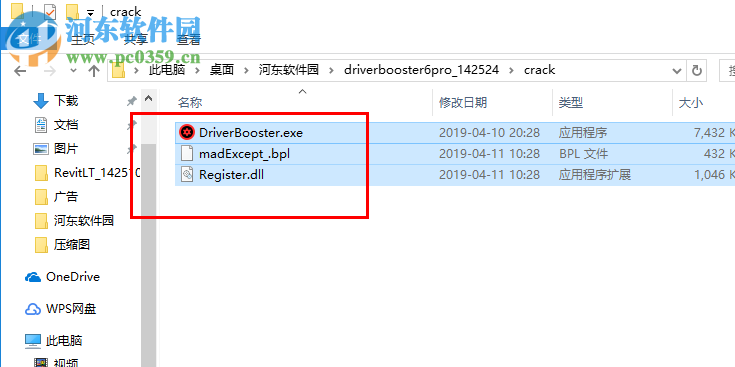Click the Properties checkmark quick access icon

pyautogui.click(x=50, y=12)
